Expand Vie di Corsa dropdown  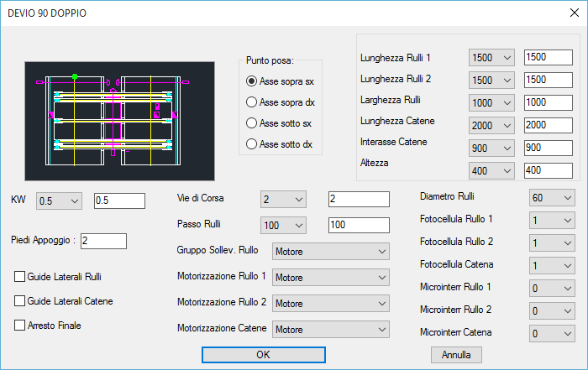pos(283,199)
